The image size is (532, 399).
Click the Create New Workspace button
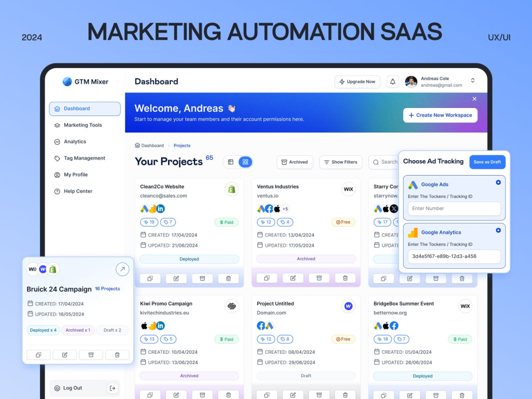(x=440, y=115)
